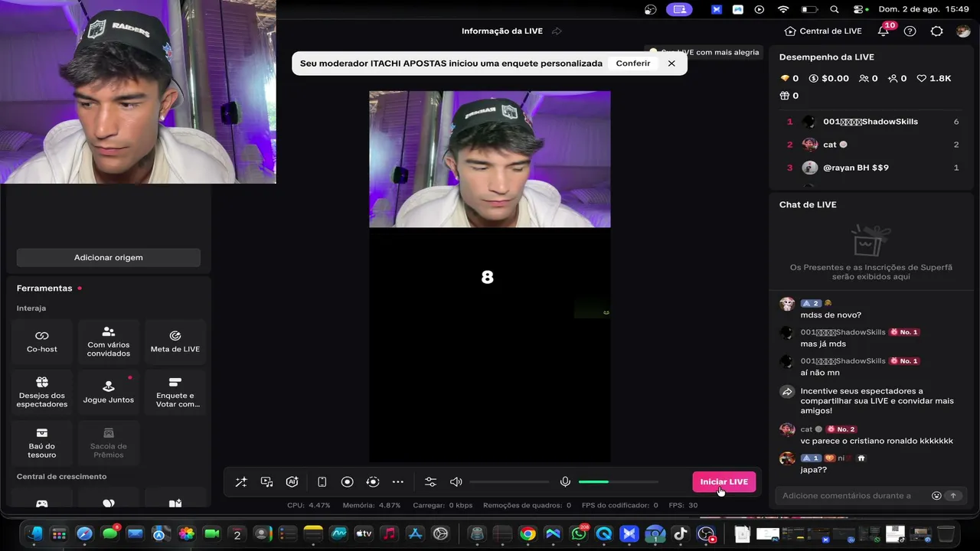Open the media and music icon
Screen dimensions: 980x551
266,482
